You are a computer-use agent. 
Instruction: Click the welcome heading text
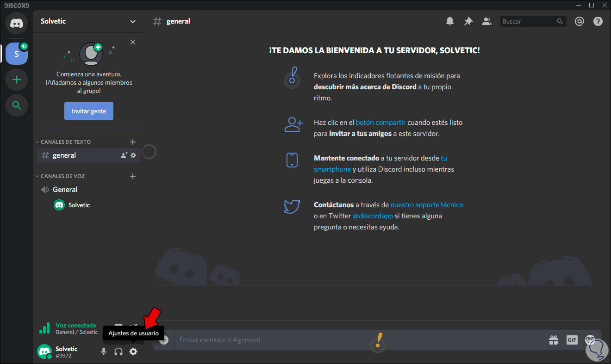(x=374, y=50)
